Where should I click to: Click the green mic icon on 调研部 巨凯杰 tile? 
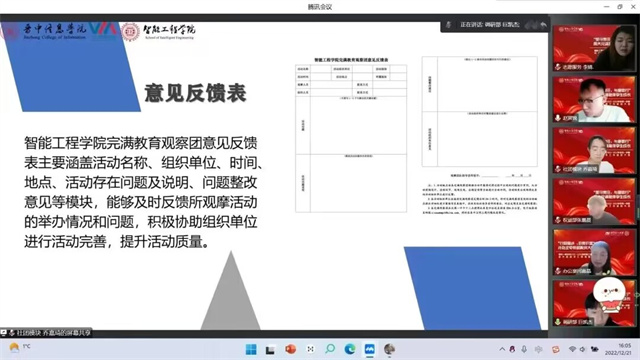pyautogui.click(x=558, y=322)
